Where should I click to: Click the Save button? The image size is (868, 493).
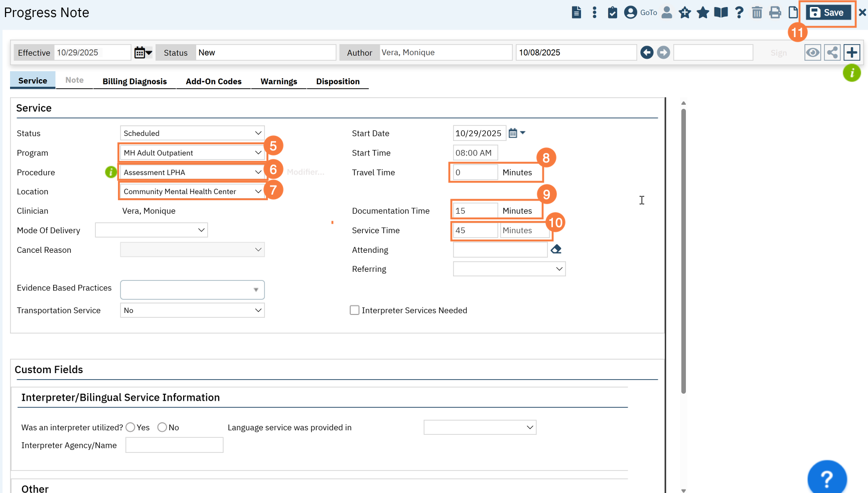pyautogui.click(x=828, y=13)
